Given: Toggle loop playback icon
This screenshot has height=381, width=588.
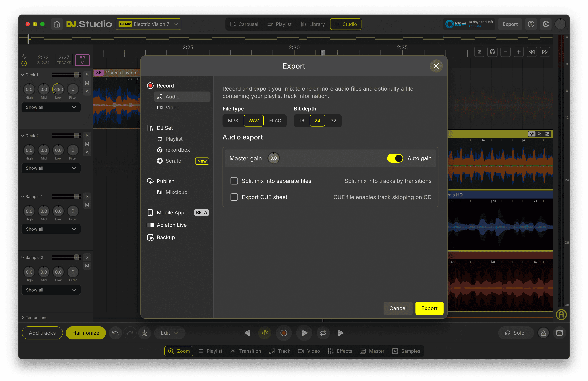Looking at the screenshot, I should click(x=323, y=333).
